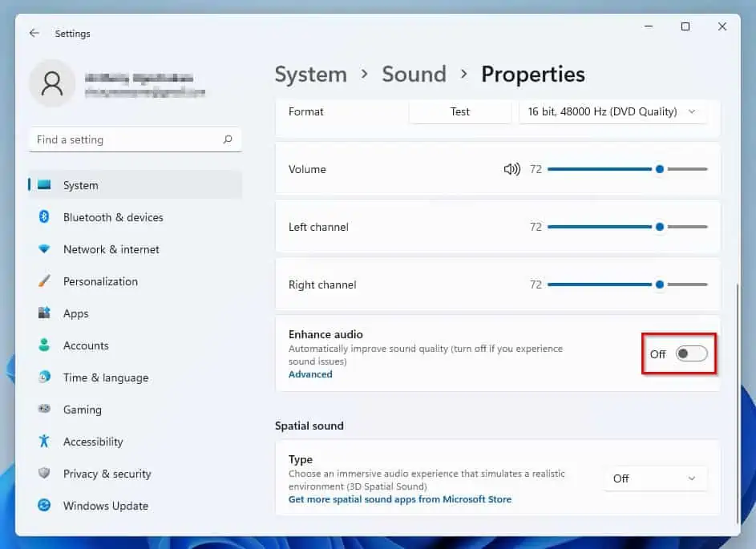Close the Settings window
The image size is (756, 549).
pyautogui.click(x=722, y=26)
